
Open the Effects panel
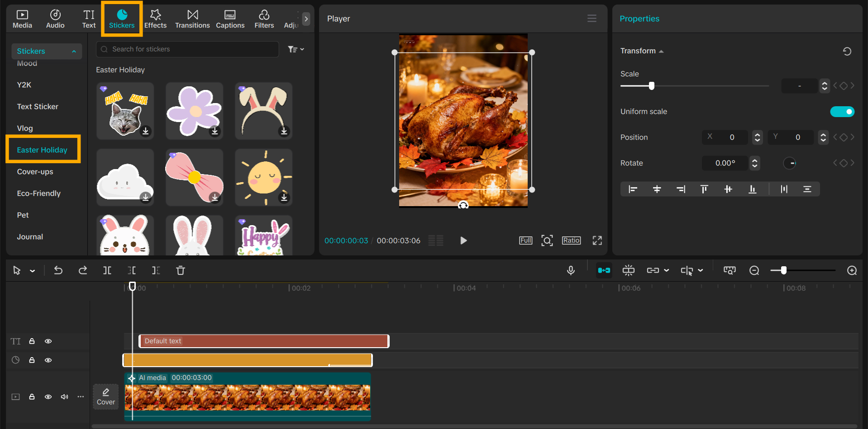pyautogui.click(x=155, y=18)
